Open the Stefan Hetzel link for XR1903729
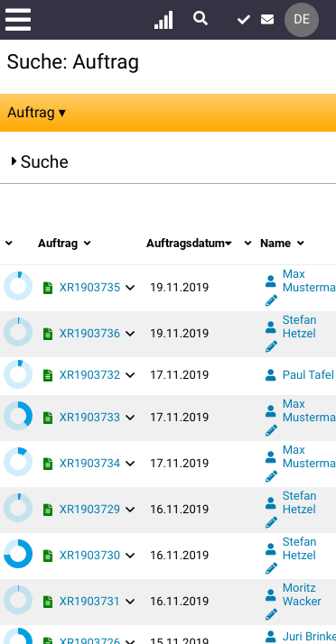This screenshot has width=336, height=644. coord(299,502)
